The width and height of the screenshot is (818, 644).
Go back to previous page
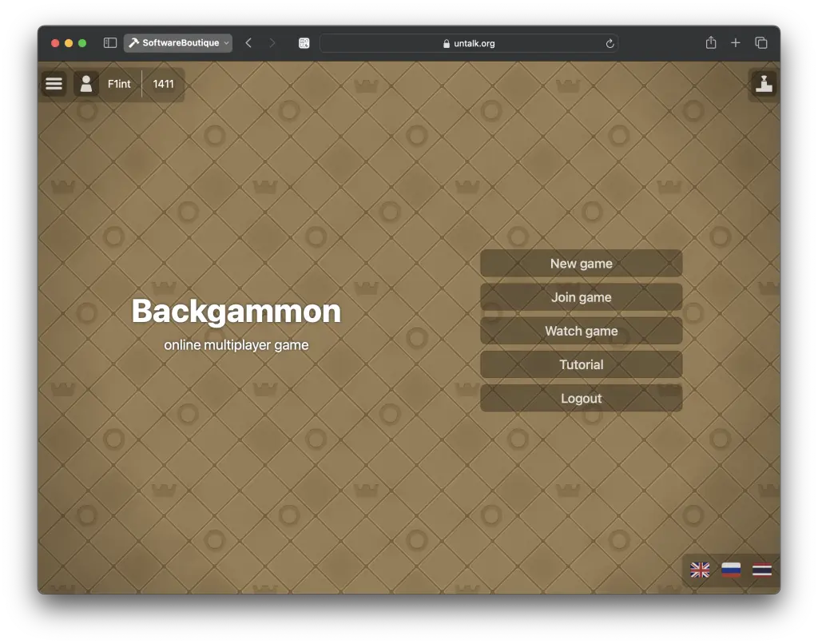pyautogui.click(x=248, y=43)
